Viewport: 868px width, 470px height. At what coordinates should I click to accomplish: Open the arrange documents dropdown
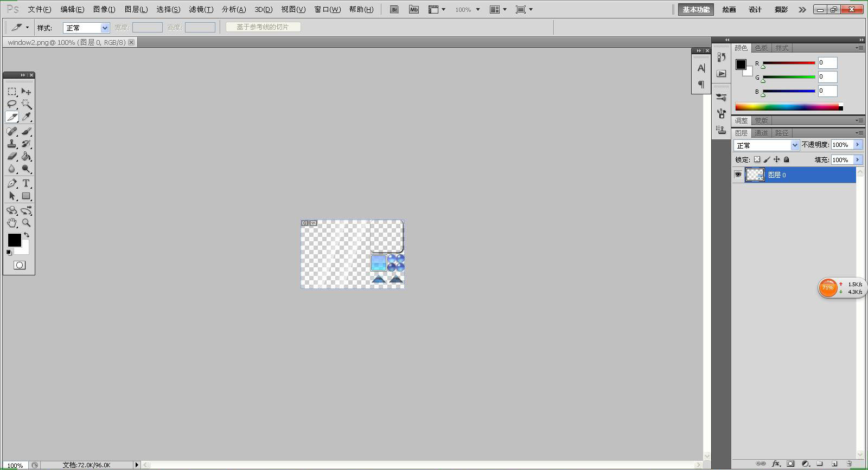pyautogui.click(x=498, y=9)
